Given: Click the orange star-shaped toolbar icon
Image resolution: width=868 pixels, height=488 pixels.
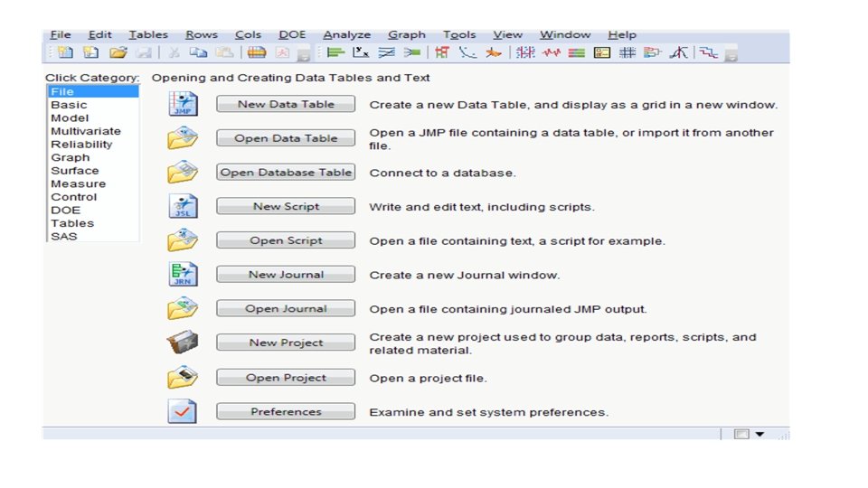Looking at the screenshot, I should 493,52.
